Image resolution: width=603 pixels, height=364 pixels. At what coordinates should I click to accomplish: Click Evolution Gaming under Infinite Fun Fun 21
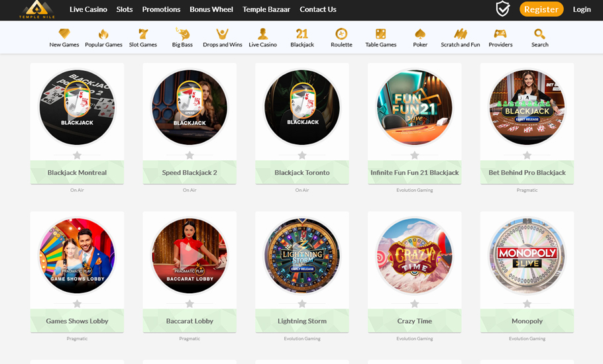click(415, 190)
